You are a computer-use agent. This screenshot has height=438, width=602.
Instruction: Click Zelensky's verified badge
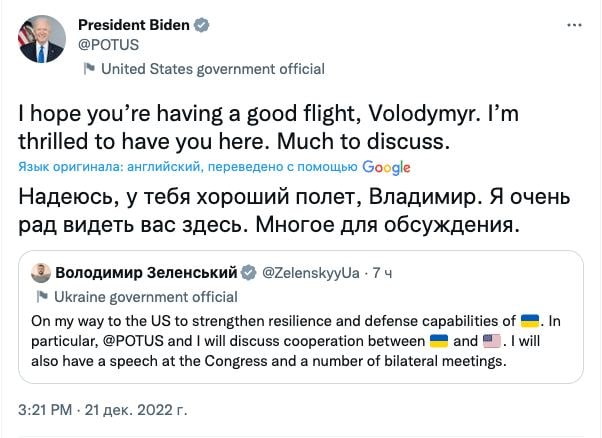pyautogui.click(x=250, y=272)
